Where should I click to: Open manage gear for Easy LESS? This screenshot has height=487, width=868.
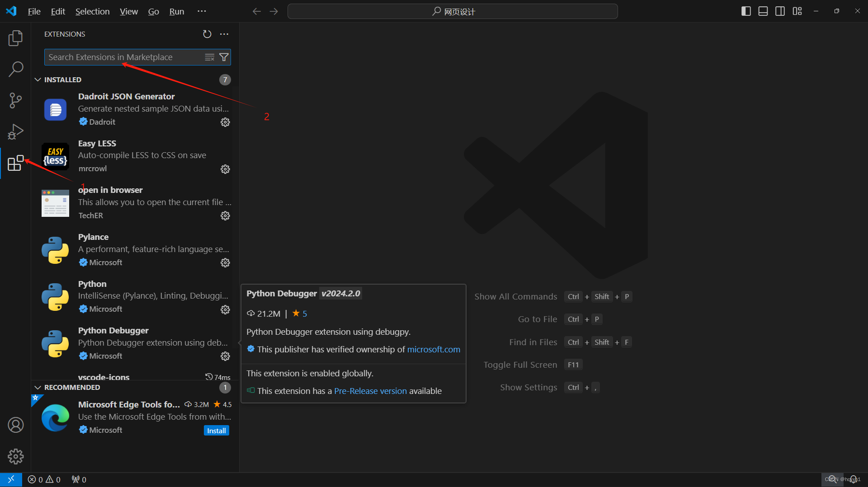[225, 169]
